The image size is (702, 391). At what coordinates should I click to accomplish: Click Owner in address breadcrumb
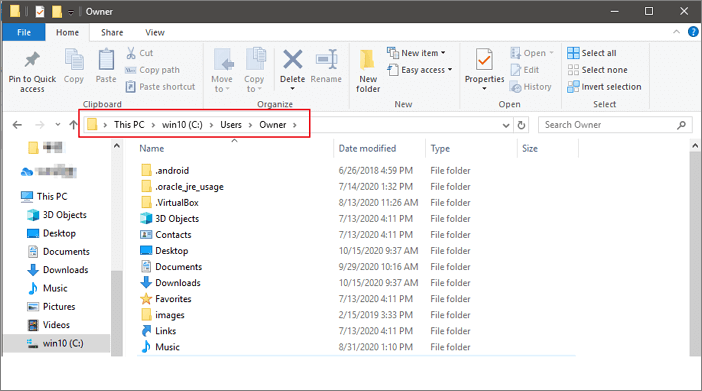tap(273, 125)
